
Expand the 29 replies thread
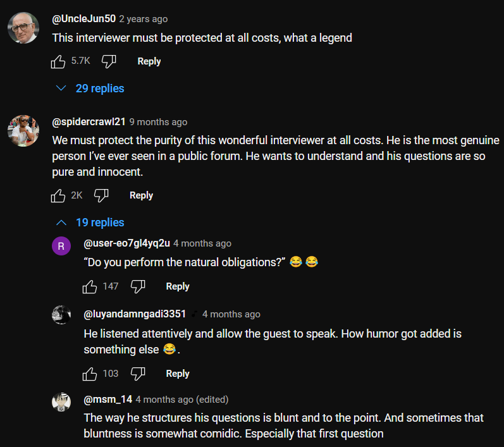(90, 89)
